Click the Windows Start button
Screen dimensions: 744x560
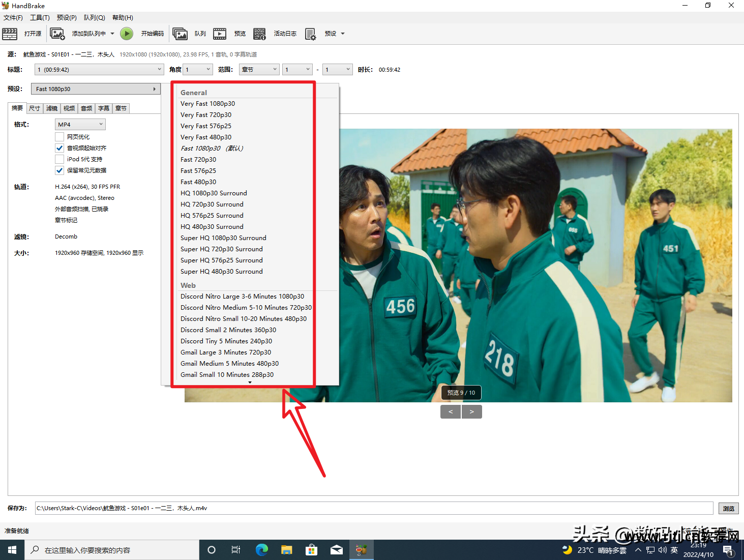[x=12, y=550]
